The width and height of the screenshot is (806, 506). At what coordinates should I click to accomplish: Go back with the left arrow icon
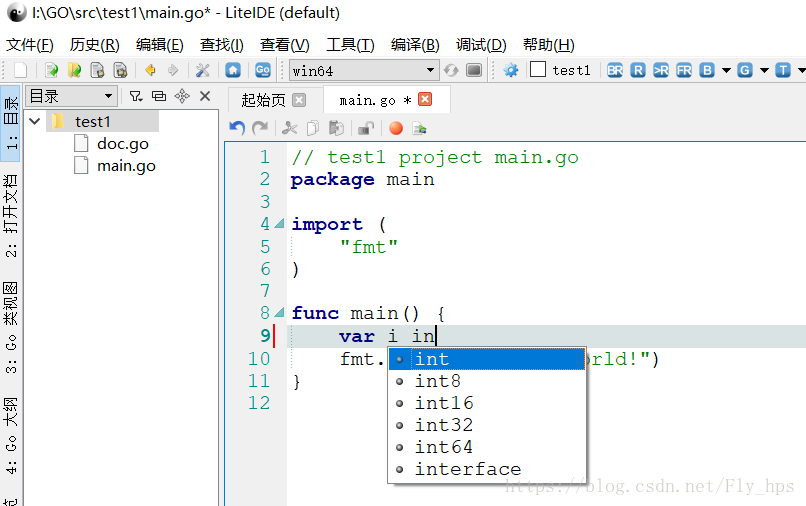(x=151, y=70)
